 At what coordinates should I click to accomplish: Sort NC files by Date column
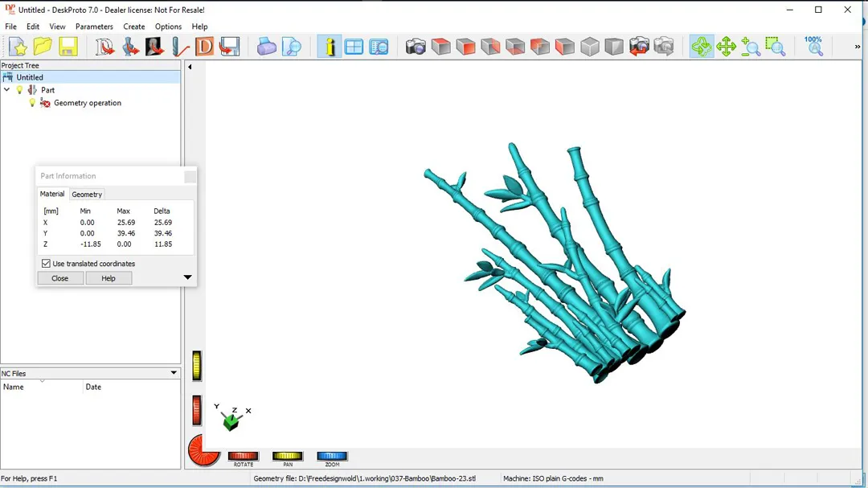(132, 387)
